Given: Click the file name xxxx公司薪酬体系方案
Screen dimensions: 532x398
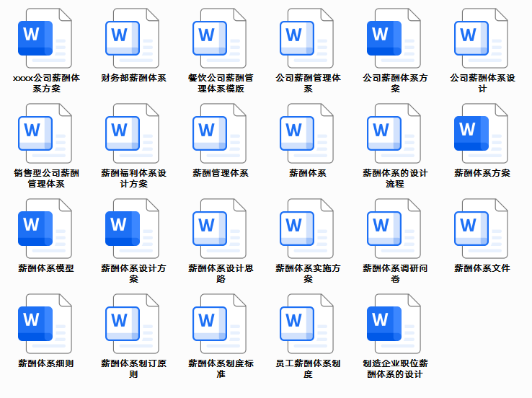Looking at the screenshot, I should click(x=46, y=83).
